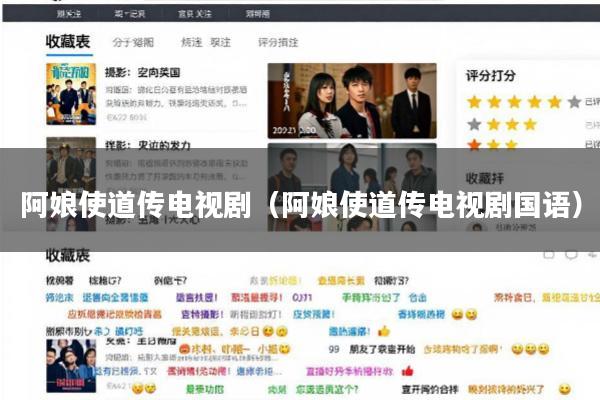The image size is (600, 400).
Task: Open the user avatar below 收藏拝
Action: tap(476, 228)
